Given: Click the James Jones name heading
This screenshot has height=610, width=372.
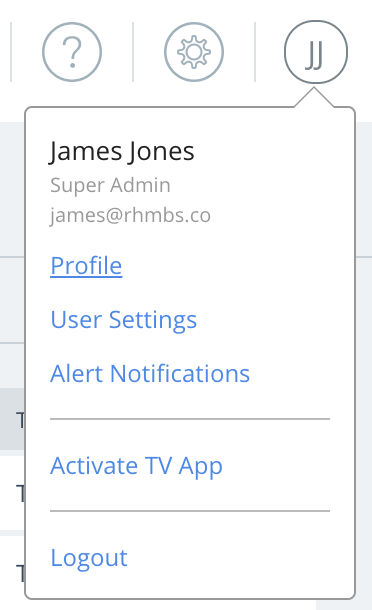Looking at the screenshot, I should (122, 151).
